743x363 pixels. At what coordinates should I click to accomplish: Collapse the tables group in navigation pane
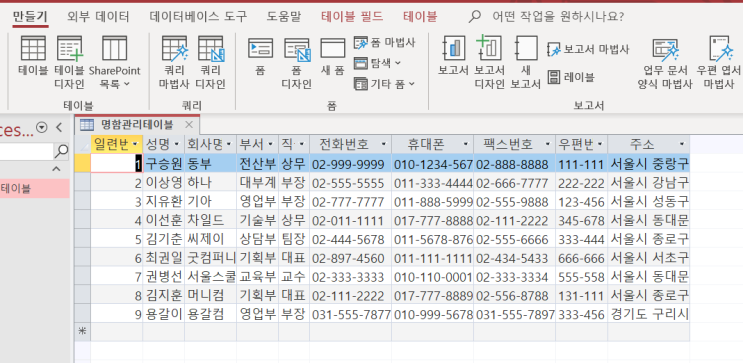pyautogui.click(x=56, y=169)
